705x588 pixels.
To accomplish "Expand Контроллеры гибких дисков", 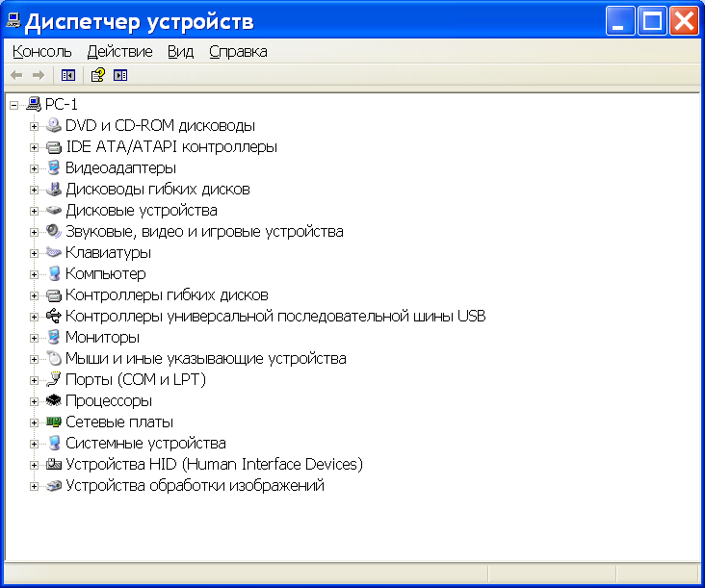I will (34, 295).
